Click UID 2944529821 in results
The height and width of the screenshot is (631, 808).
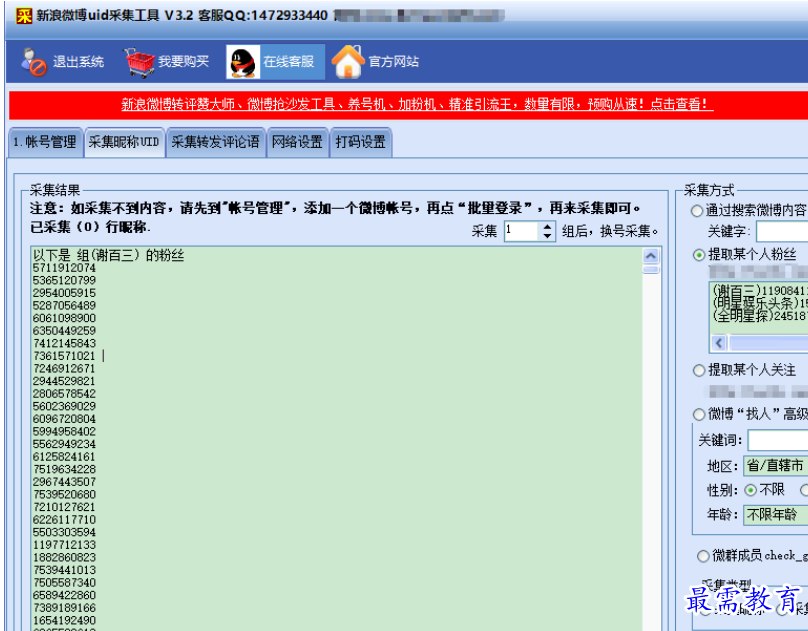(x=64, y=381)
